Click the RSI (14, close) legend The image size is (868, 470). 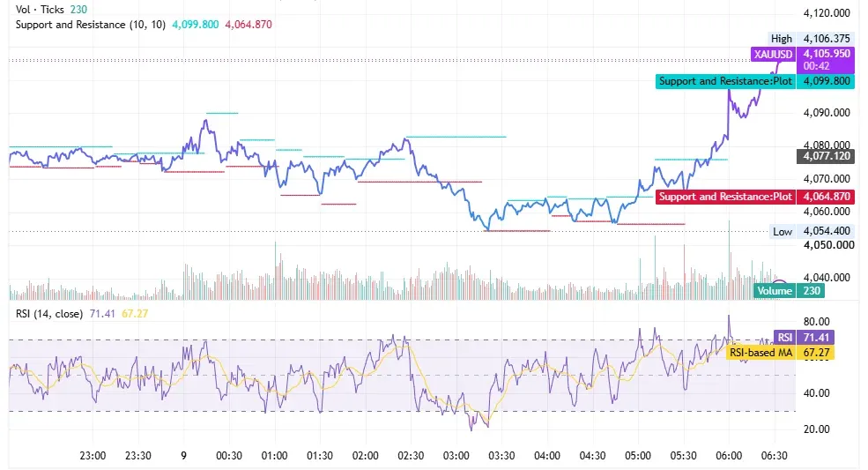coord(49,314)
